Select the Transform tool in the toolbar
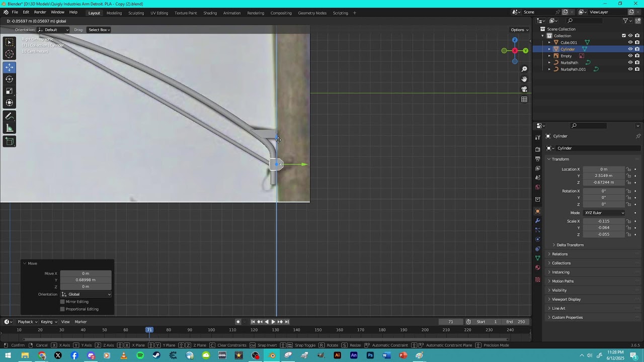Image resolution: width=644 pixels, height=362 pixels. 10,103
